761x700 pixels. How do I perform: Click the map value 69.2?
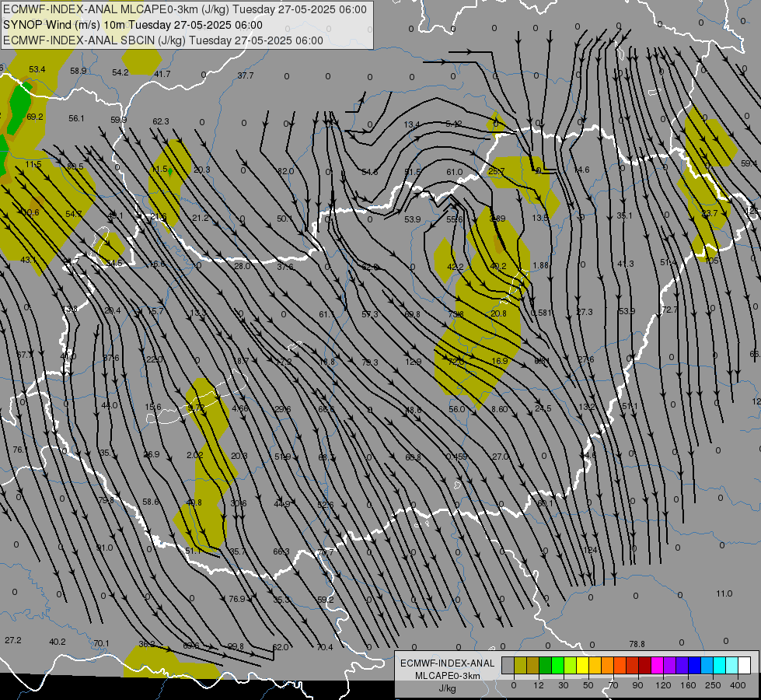click(x=35, y=117)
